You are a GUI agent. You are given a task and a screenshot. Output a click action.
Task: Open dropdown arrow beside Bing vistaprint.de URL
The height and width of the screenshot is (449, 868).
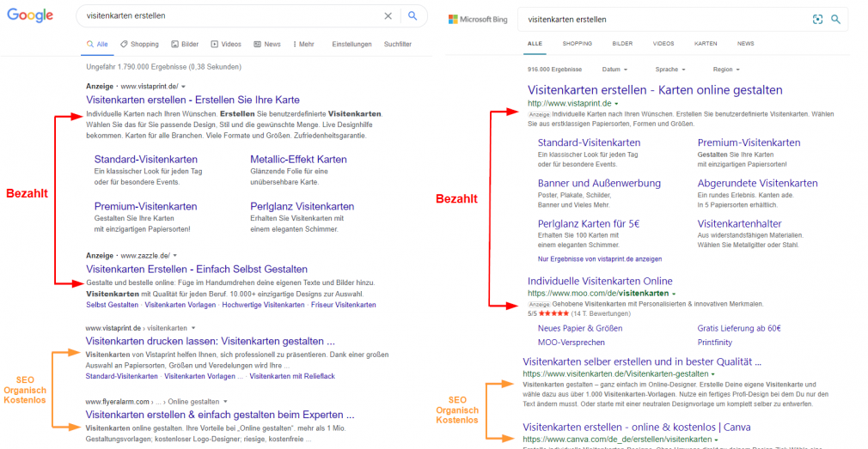pos(616,104)
